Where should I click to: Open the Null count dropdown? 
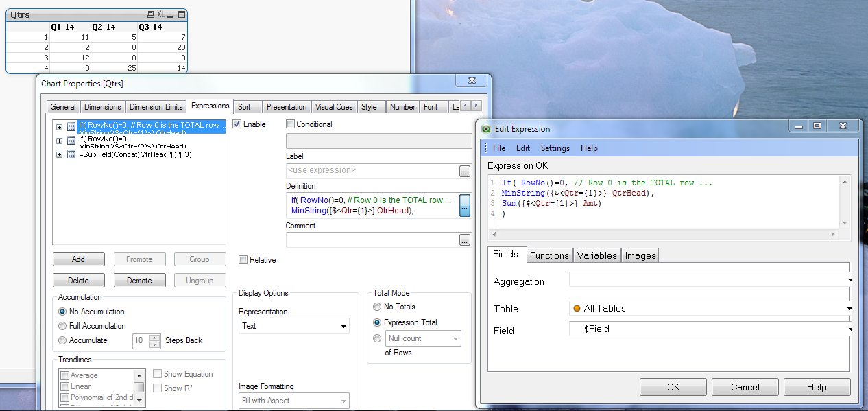423,338
